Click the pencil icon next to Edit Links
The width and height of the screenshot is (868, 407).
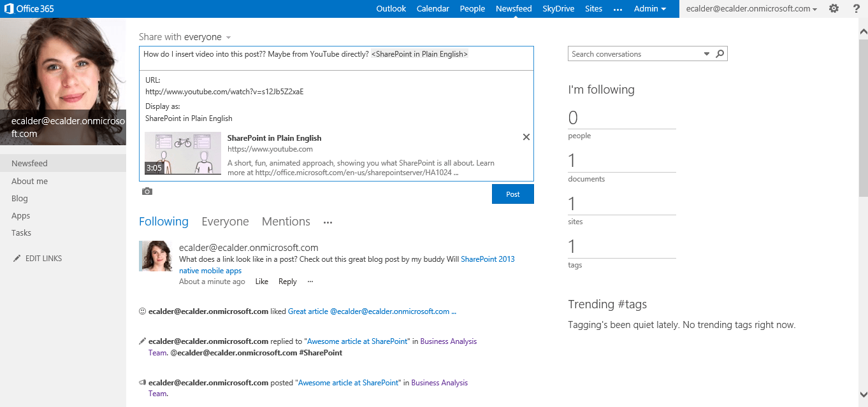click(17, 259)
